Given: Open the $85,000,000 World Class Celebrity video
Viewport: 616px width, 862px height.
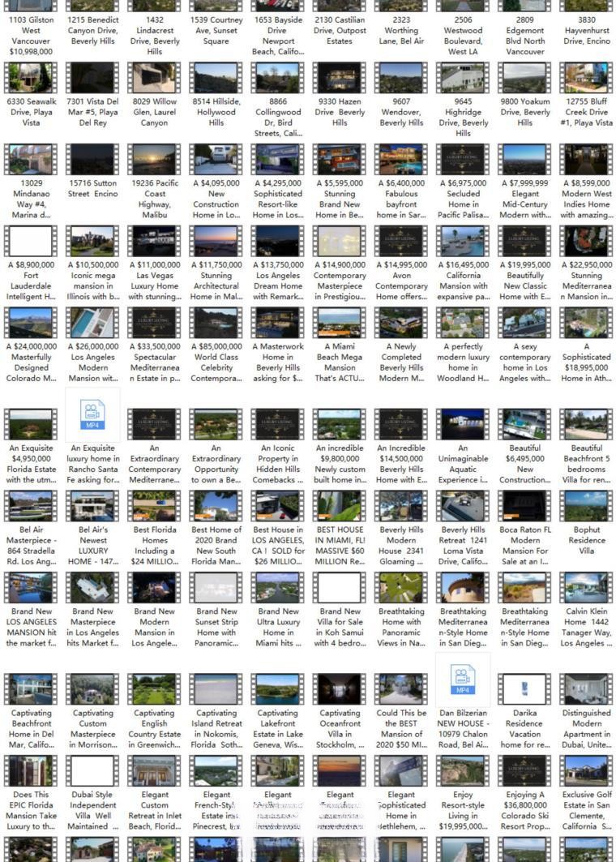Looking at the screenshot, I should pyautogui.click(x=216, y=323).
